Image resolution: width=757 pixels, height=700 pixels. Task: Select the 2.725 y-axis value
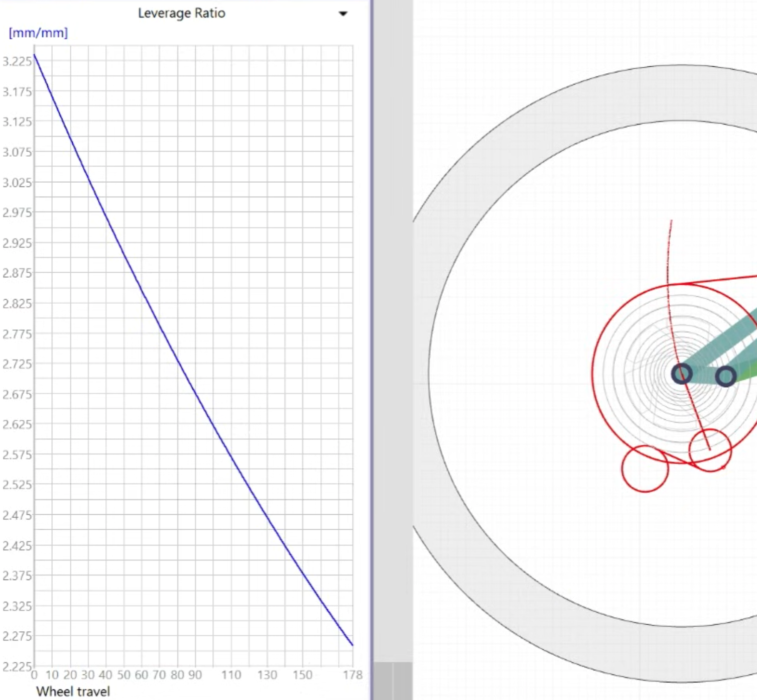click(x=17, y=364)
